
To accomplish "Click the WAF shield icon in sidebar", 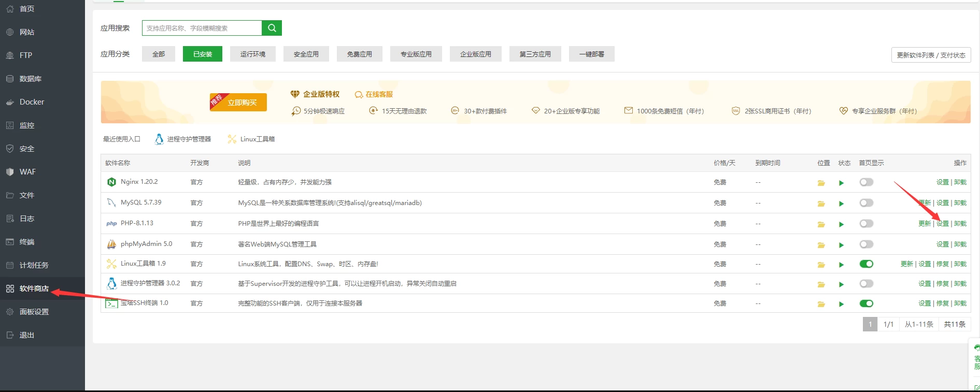I will click(x=10, y=172).
